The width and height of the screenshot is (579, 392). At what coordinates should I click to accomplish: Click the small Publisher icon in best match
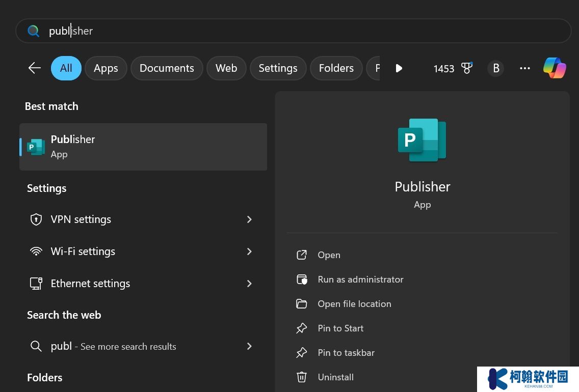point(36,147)
